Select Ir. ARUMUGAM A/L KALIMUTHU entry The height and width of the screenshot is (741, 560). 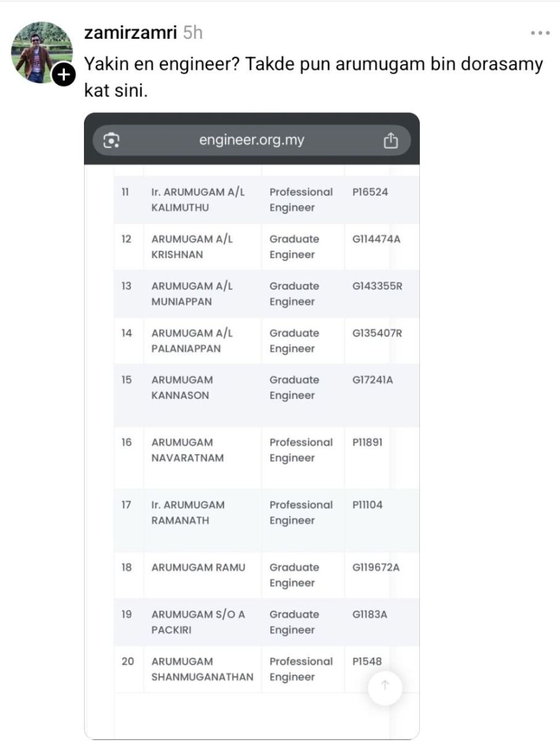coord(198,199)
